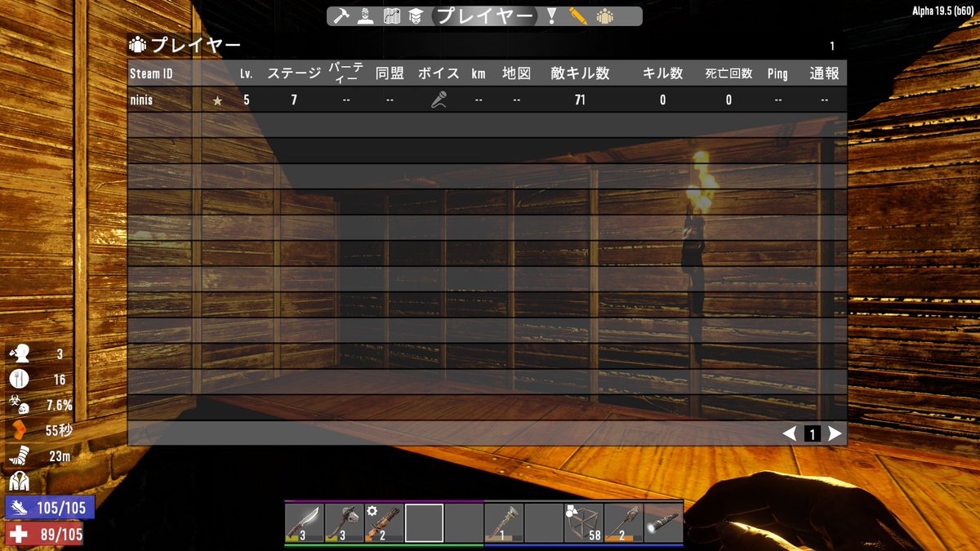Click the ボイス column header

(x=439, y=73)
